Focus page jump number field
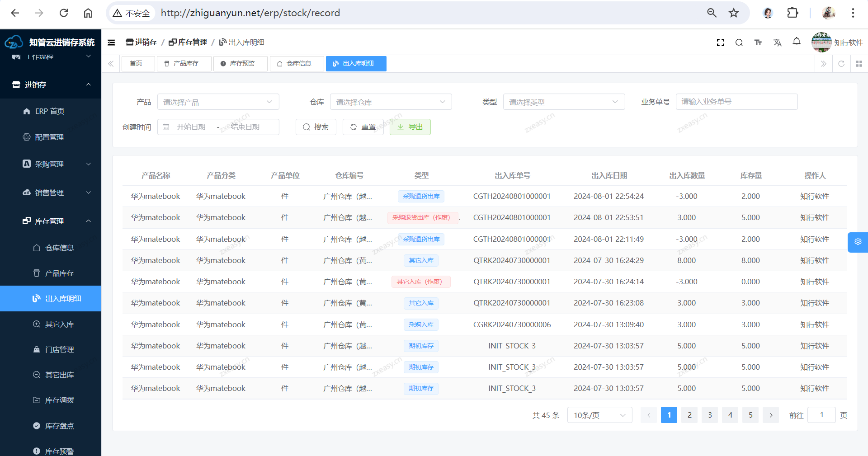868x456 pixels. [821, 415]
